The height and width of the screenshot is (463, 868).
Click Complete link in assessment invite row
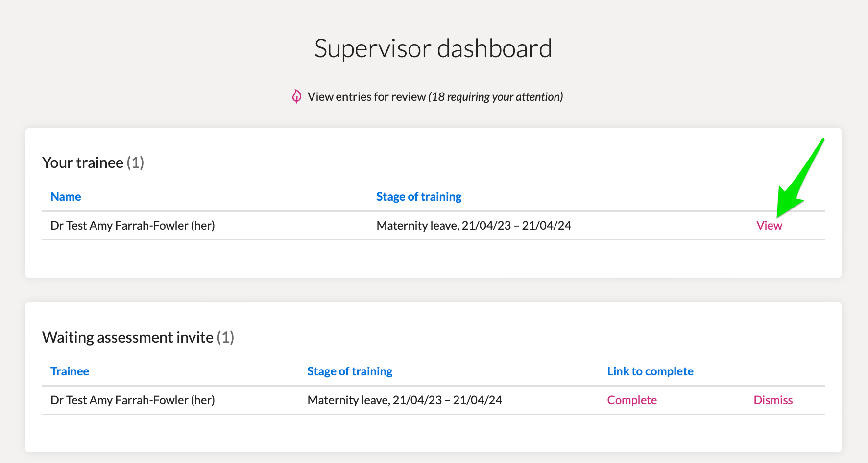632,400
